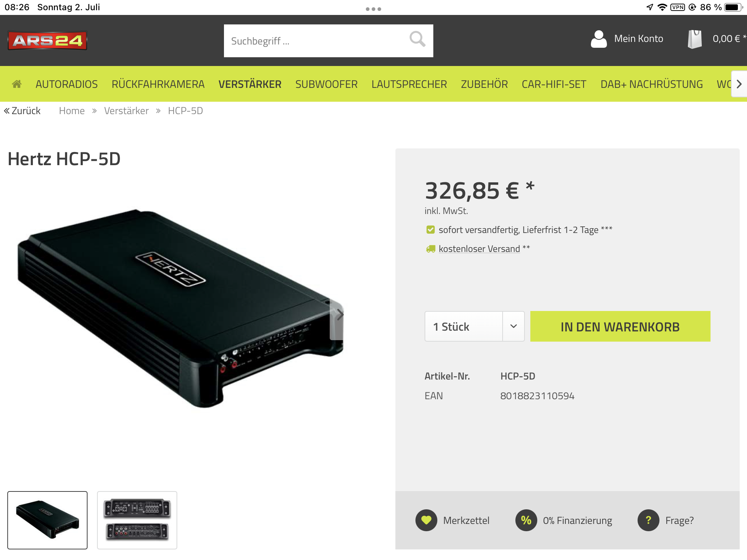Click the 0% Finanzierung percent icon

coord(526,520)
